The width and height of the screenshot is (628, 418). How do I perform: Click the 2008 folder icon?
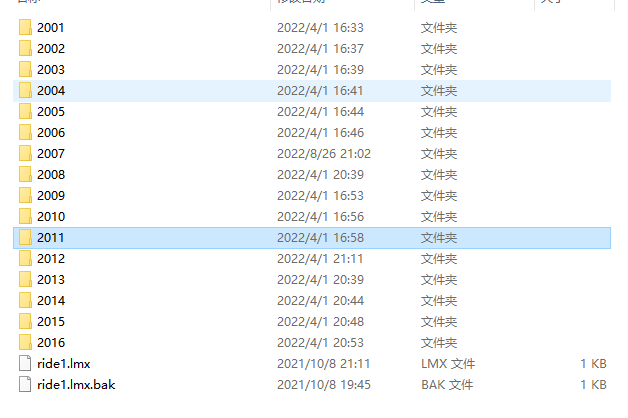pyautogui.click(x=25, y=175)
